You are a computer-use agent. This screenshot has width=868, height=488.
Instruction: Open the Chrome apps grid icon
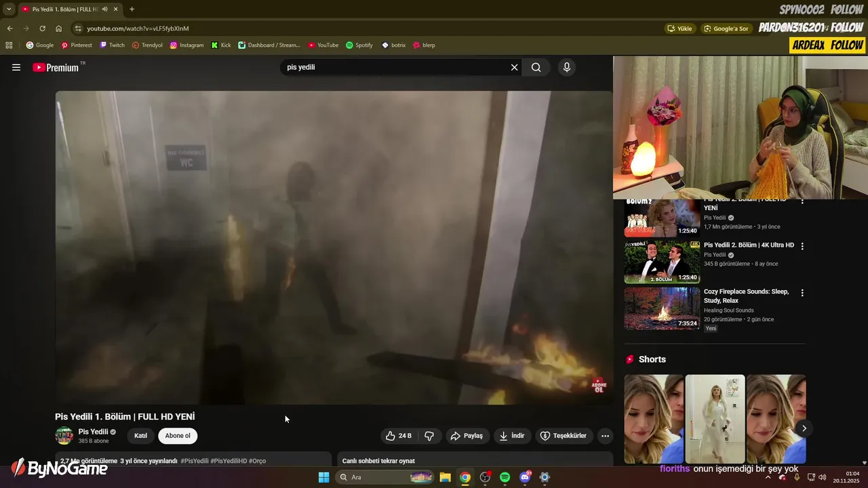click(9, 45)
